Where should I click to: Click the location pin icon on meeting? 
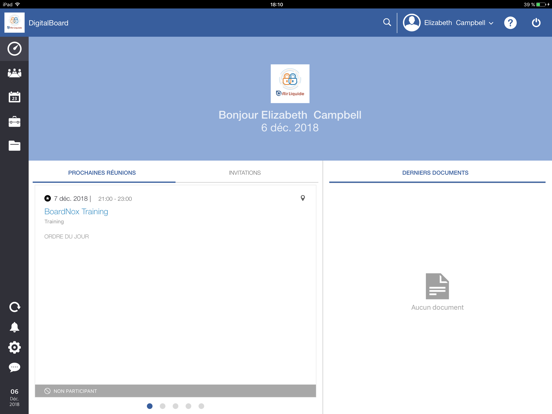[303, 198]
